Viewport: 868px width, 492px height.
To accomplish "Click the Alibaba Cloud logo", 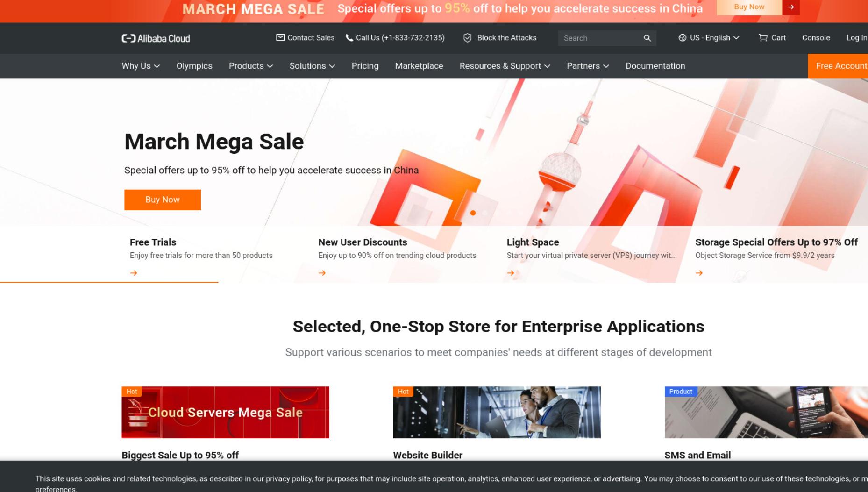I will point(156,38).
